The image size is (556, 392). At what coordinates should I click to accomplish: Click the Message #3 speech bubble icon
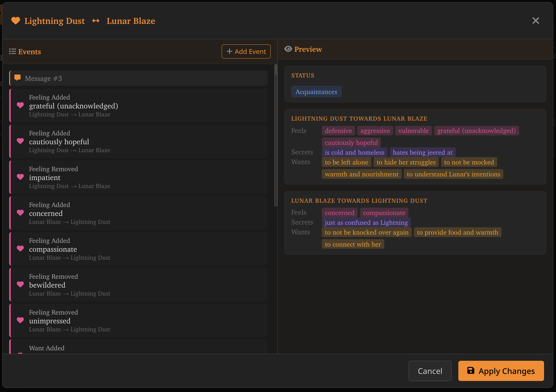[x=18, y=78]
